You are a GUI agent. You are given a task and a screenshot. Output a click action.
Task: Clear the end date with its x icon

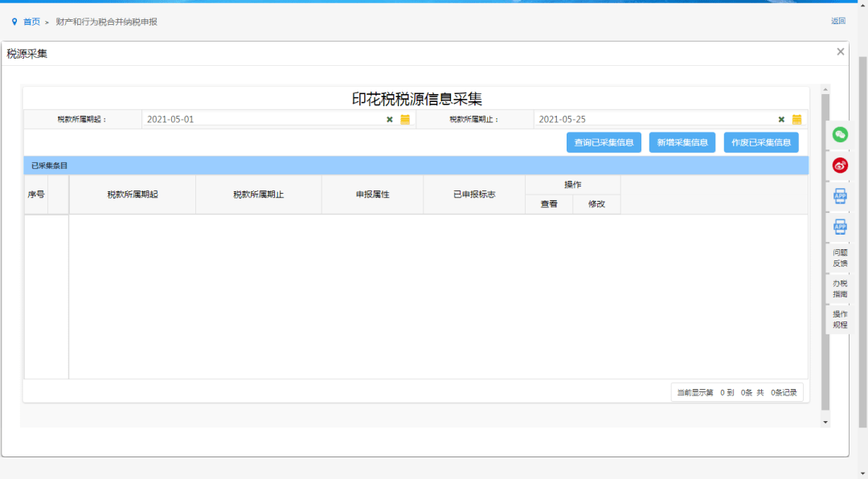click(781, 118)
